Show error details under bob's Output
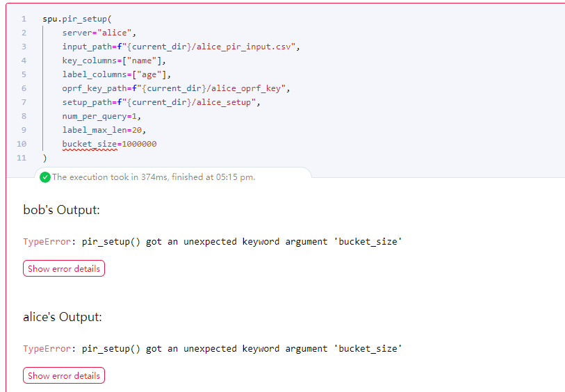 point(64,269)
